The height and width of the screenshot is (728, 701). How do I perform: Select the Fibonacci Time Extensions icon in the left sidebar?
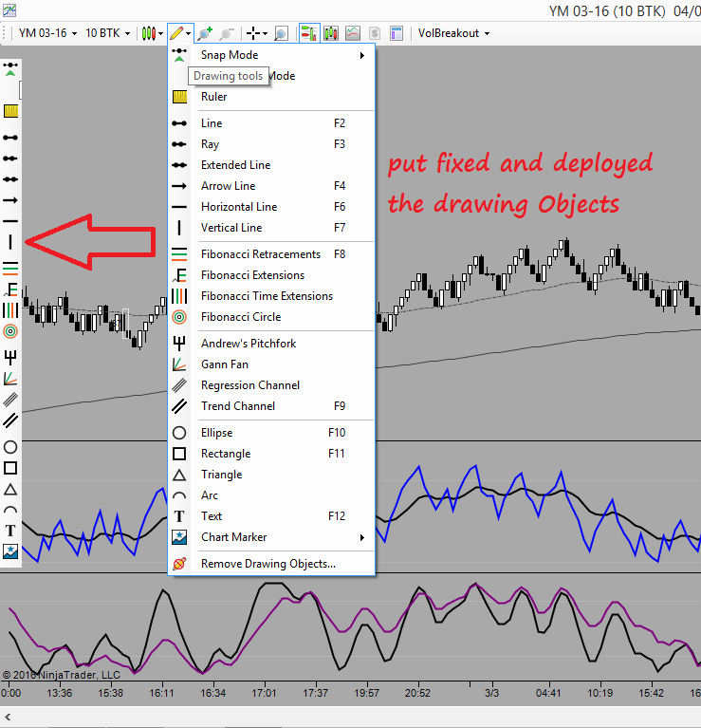coord(10,310)
